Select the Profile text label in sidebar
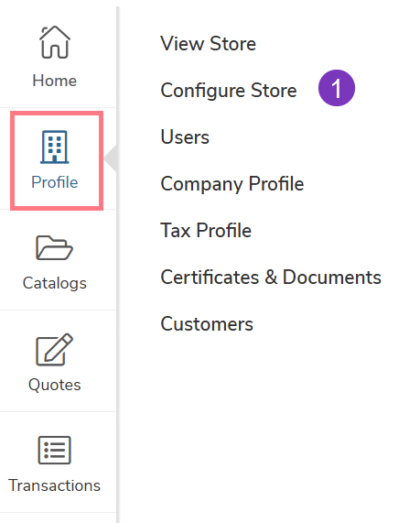This screenshot has height=523, width=420. (x=55, y=182)
